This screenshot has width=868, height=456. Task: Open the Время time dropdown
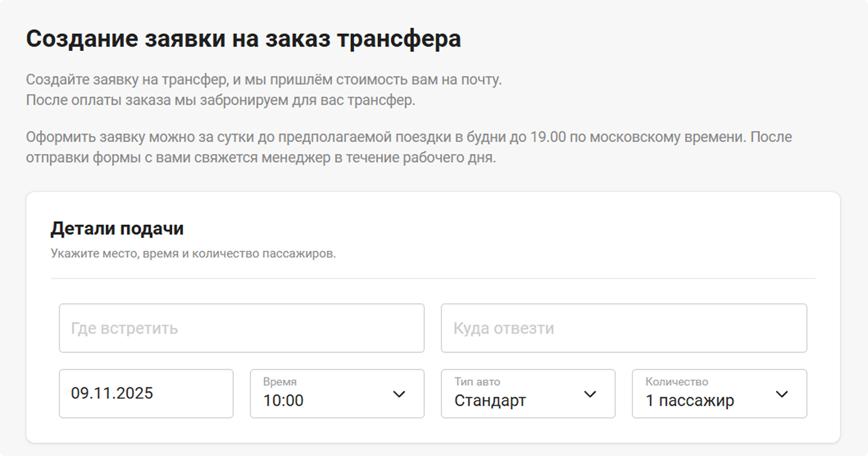pos(336,394)
